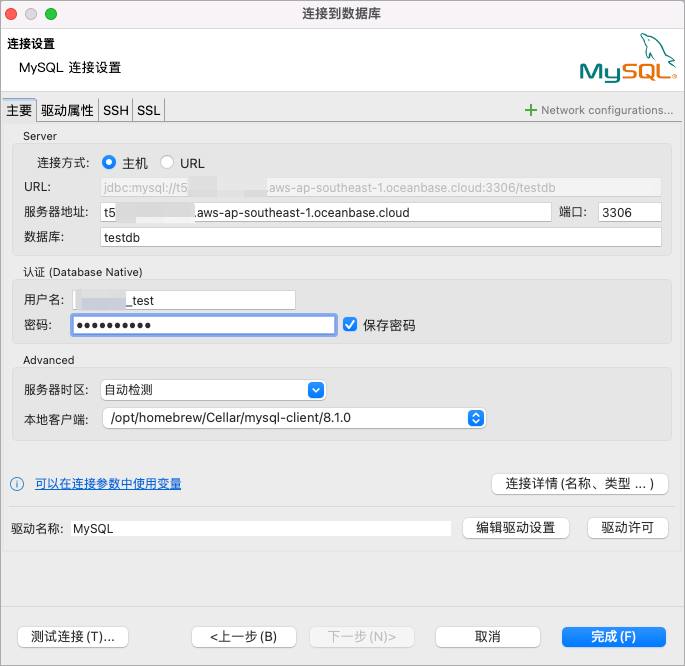Click the MySQL 连接设置 subtitle
The height and width of the screenshot is (666, 685).
click(x=70, y=68)
